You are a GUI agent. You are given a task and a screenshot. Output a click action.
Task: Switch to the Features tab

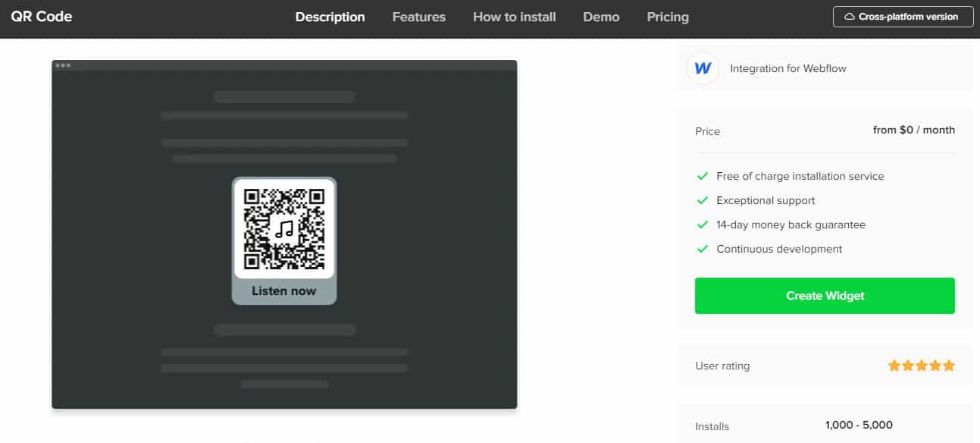pos(419,17)
